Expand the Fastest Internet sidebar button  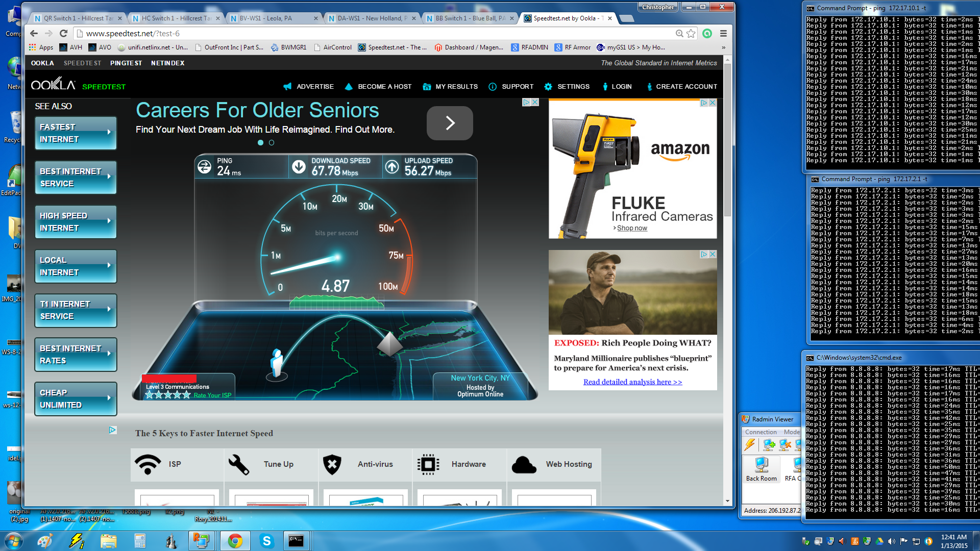[x=76, y=133]
